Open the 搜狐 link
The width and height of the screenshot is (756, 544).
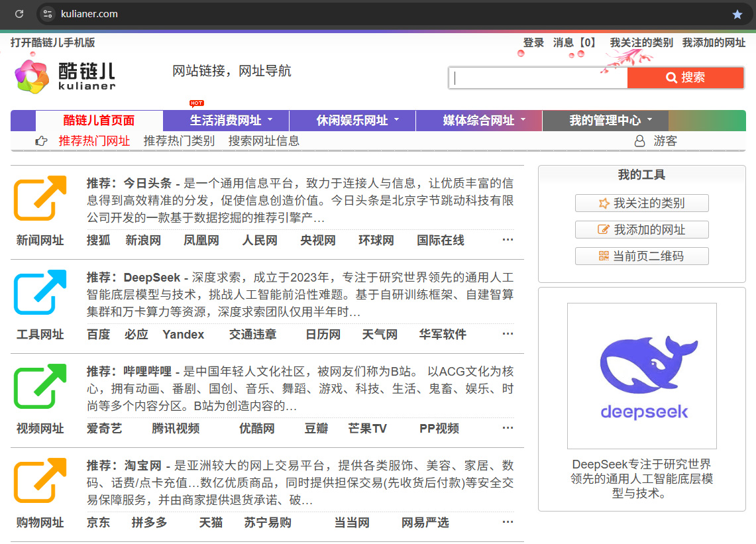pyautogui.click(x=98, y=240)
